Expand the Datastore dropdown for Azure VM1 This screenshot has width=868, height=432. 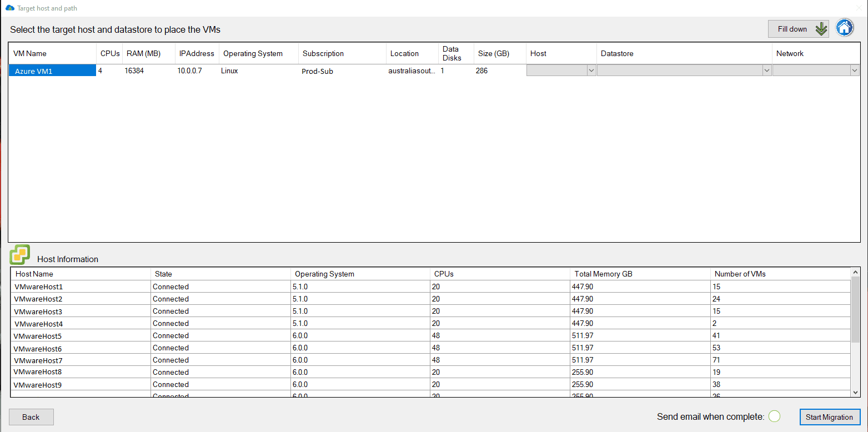[767, 71]
